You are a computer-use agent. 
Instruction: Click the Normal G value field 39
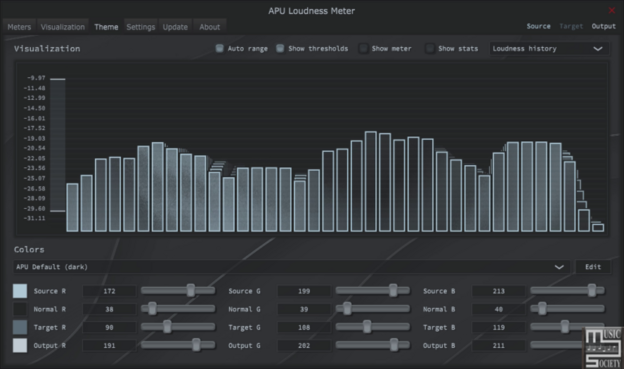304,309
